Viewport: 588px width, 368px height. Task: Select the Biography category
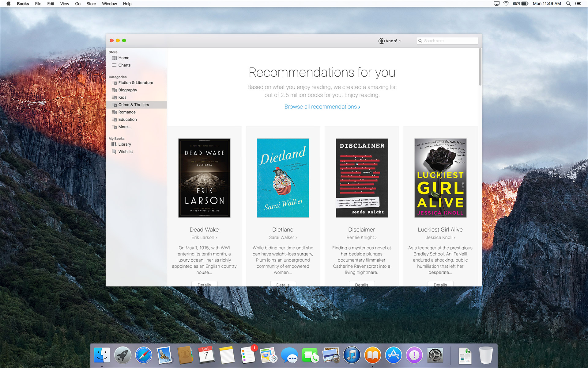136,90
